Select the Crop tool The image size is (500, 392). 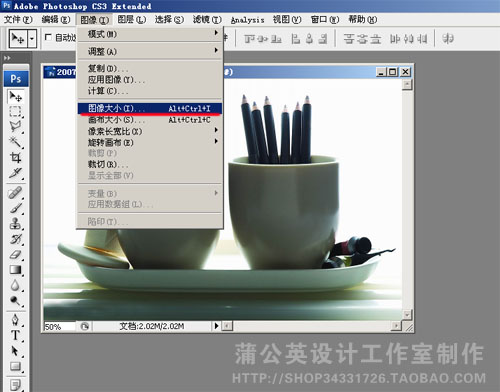tap(15, 157)
